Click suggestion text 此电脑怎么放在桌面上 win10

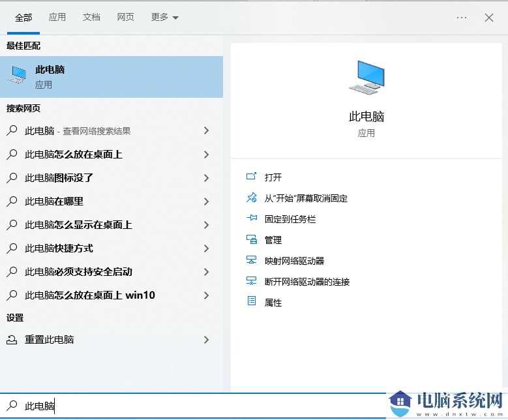[x=90, y=295]
